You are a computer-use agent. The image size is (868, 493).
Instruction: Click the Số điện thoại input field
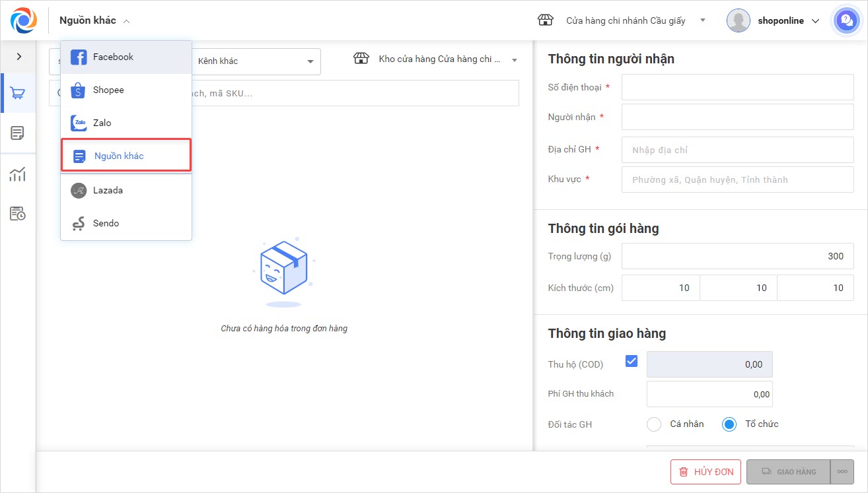(737, 87)
